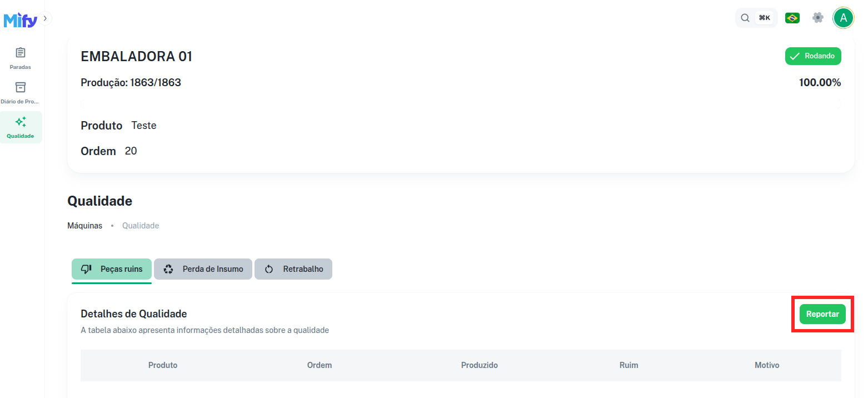Open the user avatar menu
Viewport: 868px width, 398px height.
pyautogui.click(x=843, y=18)
